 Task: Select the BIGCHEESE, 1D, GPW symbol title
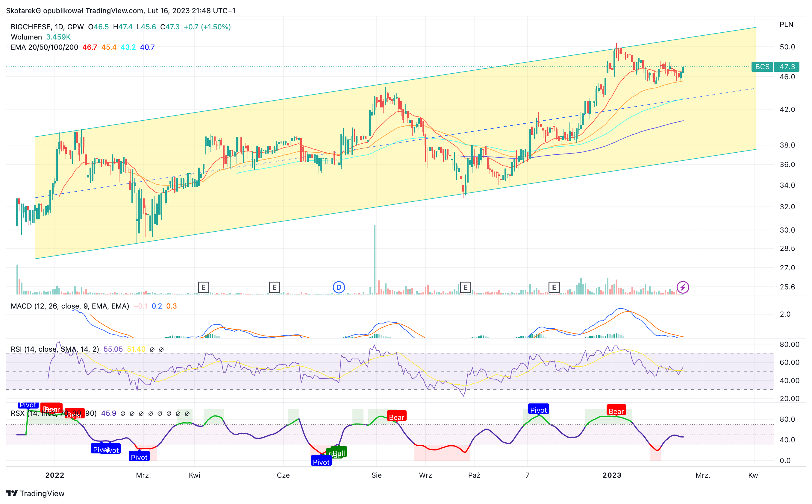[x=47, y=27]
